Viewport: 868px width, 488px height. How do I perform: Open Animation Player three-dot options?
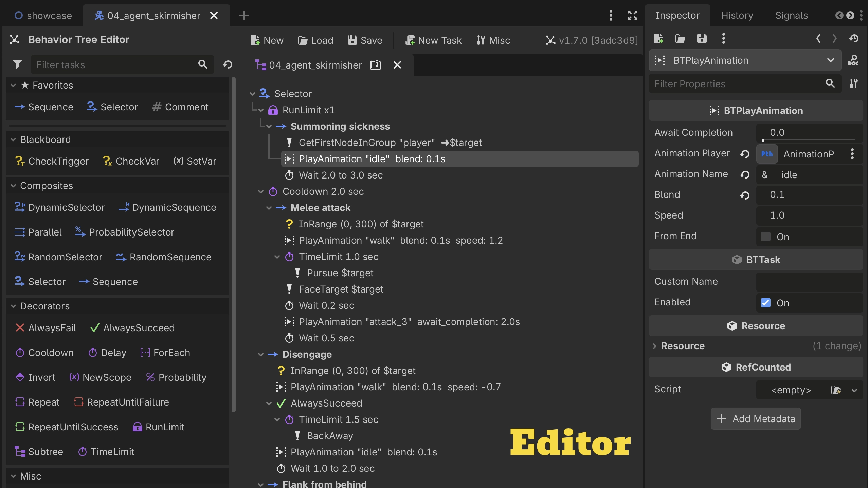click(x=852, y=154)
